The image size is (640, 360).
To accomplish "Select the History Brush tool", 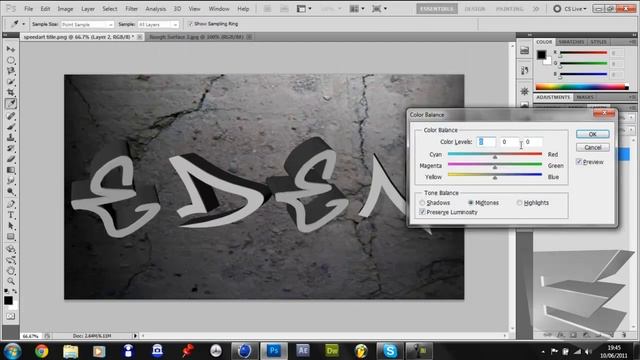I will pos(11,148).
